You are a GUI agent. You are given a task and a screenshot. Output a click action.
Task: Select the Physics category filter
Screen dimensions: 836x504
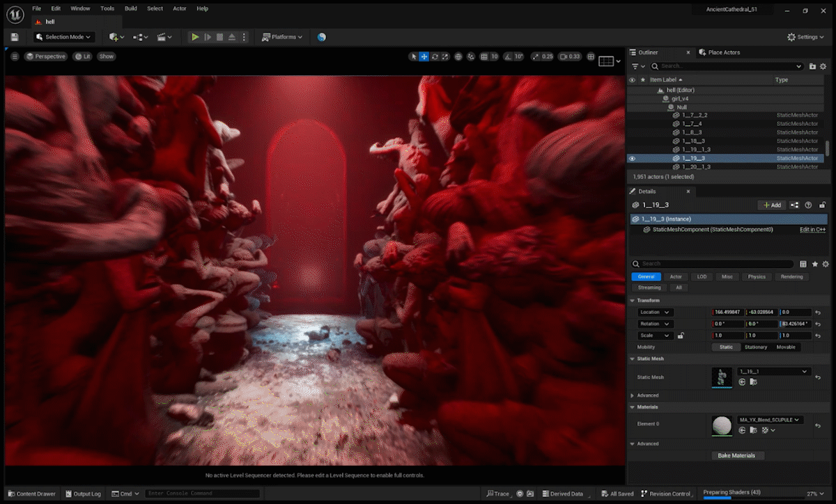757,276
